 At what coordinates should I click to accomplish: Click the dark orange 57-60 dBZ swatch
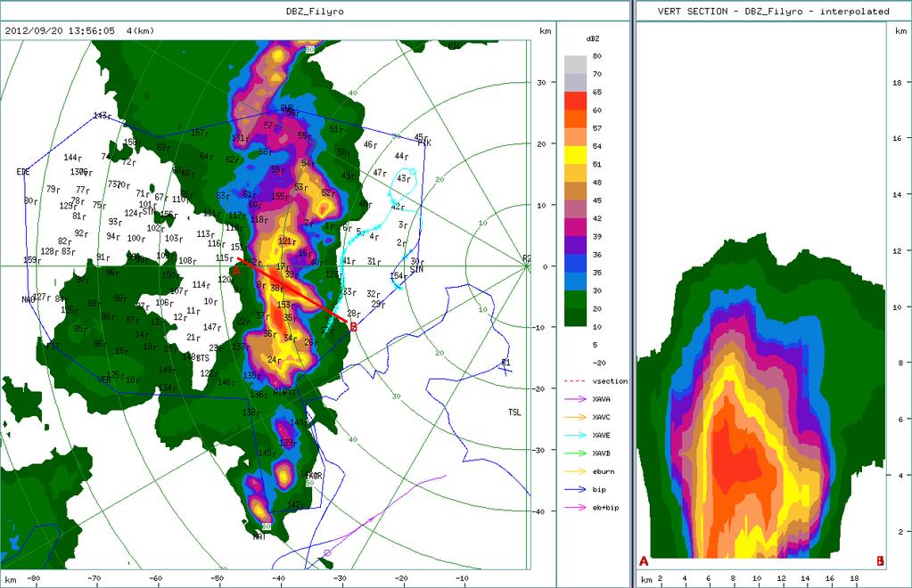pyautogui.click(x=575, y=118)
